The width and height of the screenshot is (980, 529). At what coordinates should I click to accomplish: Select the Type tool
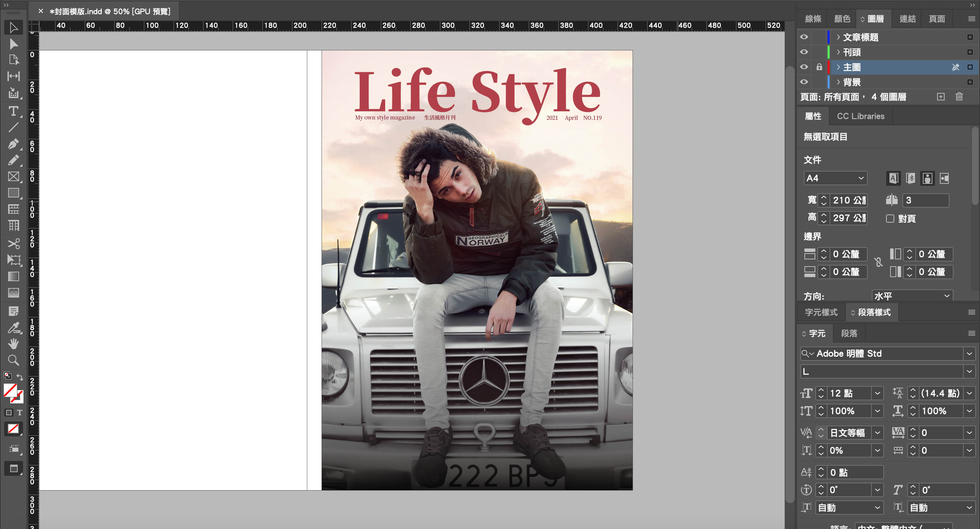tap(13, 111)
